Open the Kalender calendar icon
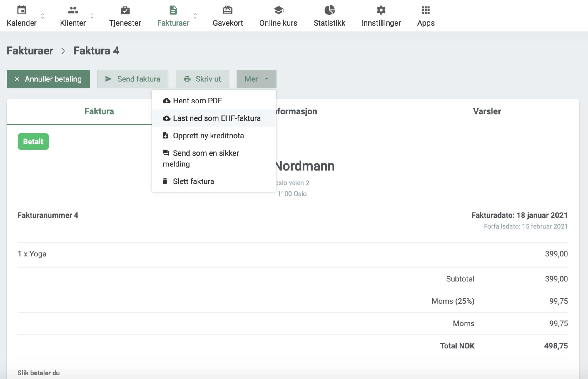Image resolution: width=588 pixels, height=379 pixels. click(21, 10)
